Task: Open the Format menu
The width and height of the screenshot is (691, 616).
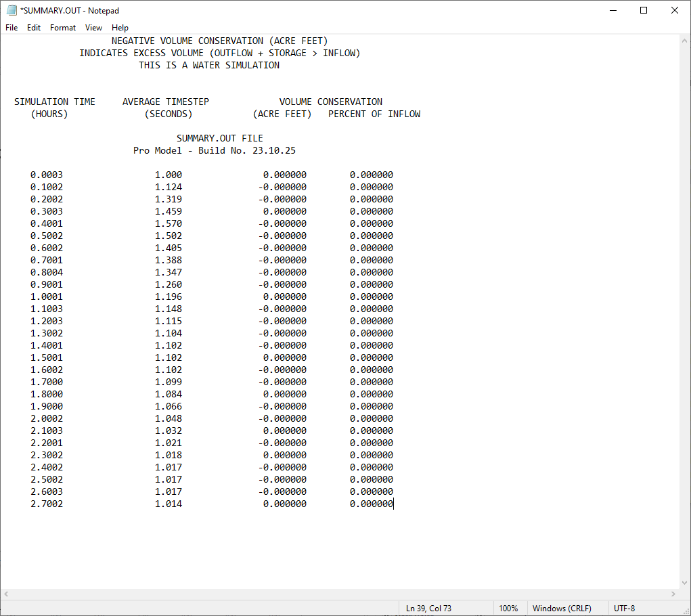Action: click(63, 28)
